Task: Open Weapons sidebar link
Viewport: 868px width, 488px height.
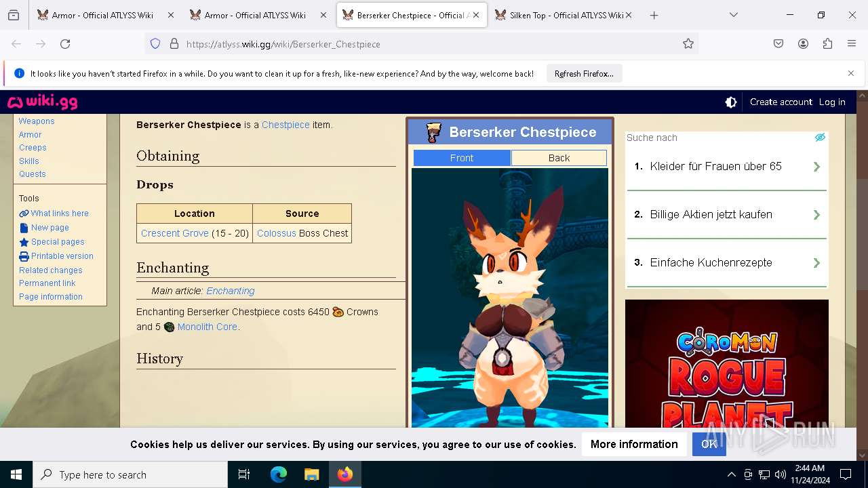Action: 37,121
